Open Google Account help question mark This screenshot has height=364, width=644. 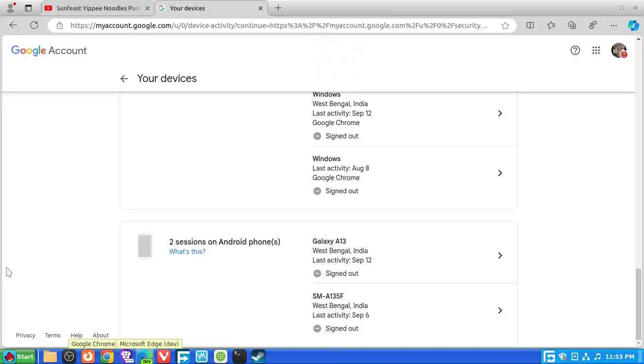(x=575, y=50)
